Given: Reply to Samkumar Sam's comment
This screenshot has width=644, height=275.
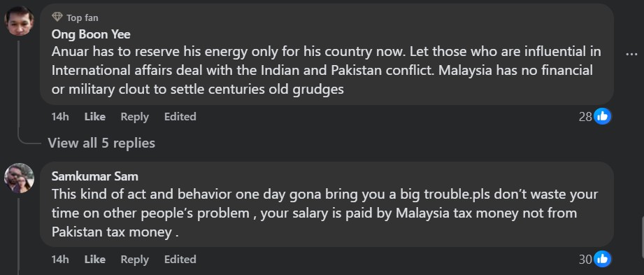Looking at the screenshot, I should tap(134, 260).
